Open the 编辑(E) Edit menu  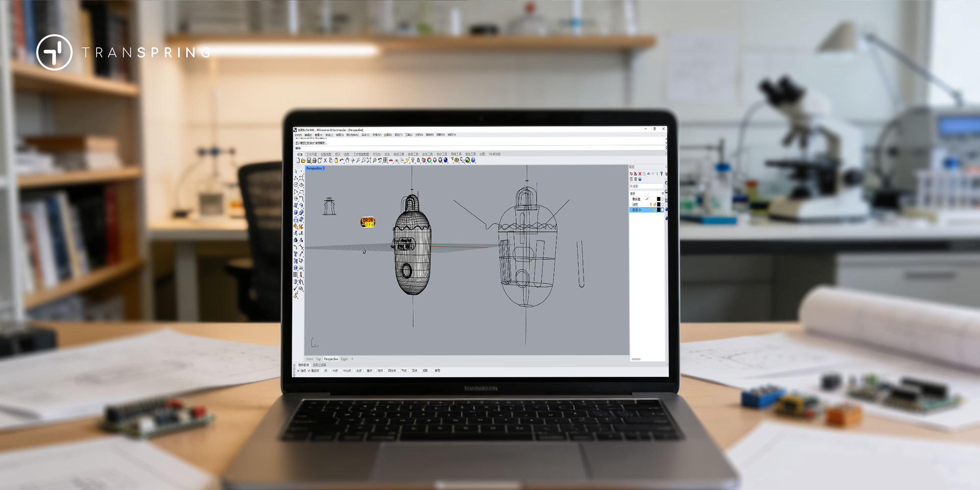coord(308,135)
